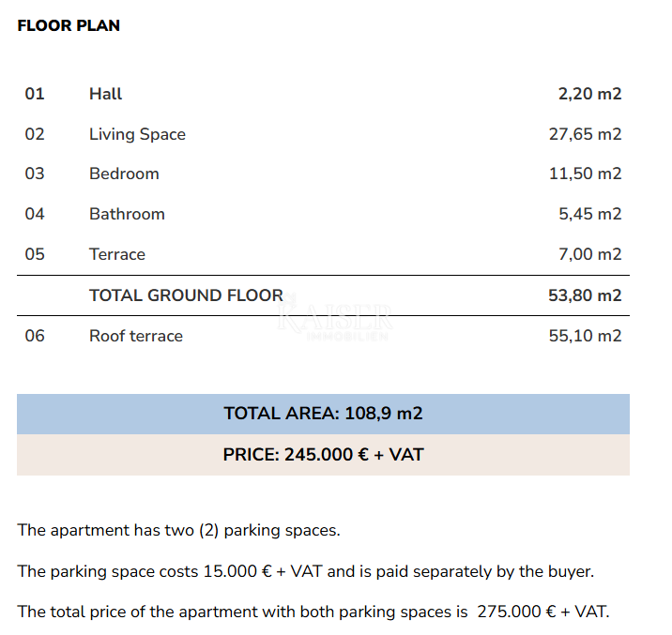Click the Terrace label in row 05
Viewport: 672px width, 635px height.
(x=117, y=254)
